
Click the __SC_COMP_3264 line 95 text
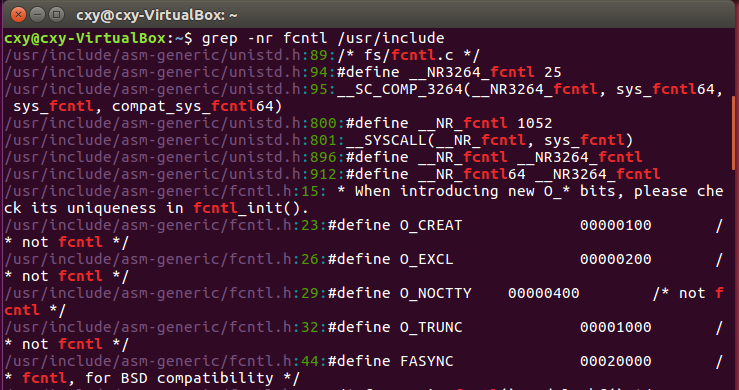tap(530, 90)
